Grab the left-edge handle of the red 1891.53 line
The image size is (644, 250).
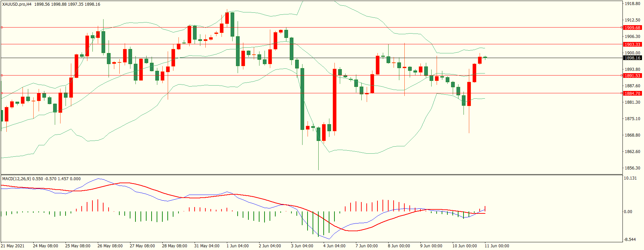click(x=2, y=76)
